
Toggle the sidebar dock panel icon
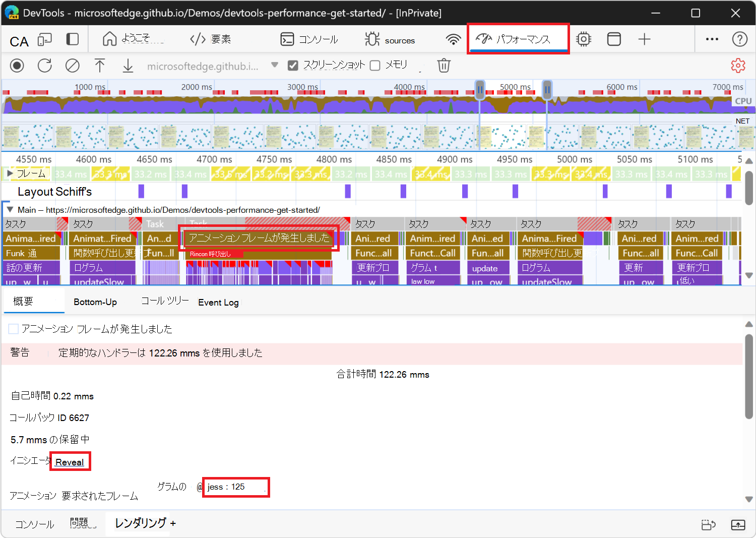pyautogui.click(x=73, y=39)
